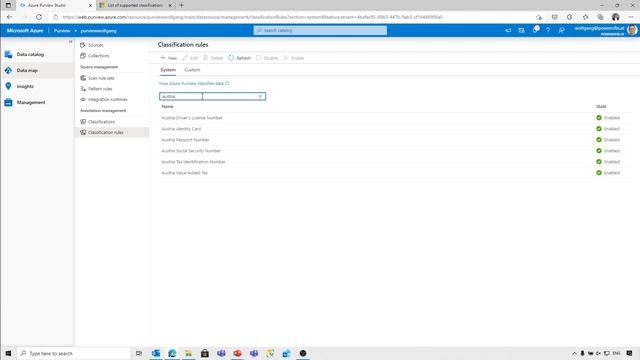The image size is (640, 360).
Task: Click the Purview breadcrumb in header
Action: [62, 31]
